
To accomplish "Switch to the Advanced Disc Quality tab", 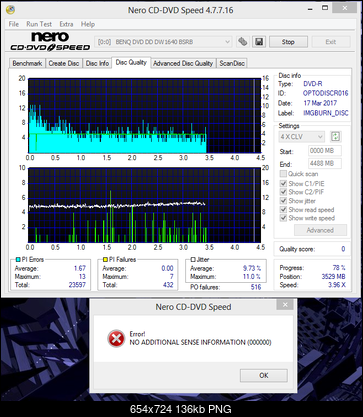I will pyautogui.click(x=183, y=63).
